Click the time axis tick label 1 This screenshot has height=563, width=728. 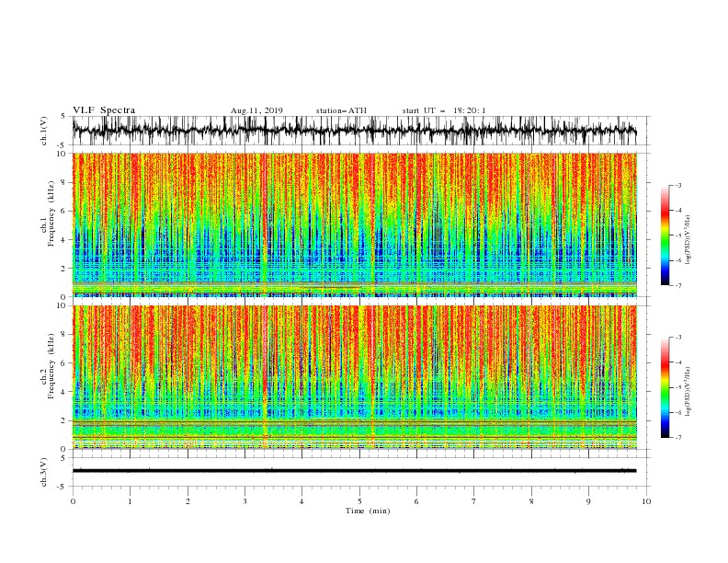pyautogui.click(x=130, y=501)
